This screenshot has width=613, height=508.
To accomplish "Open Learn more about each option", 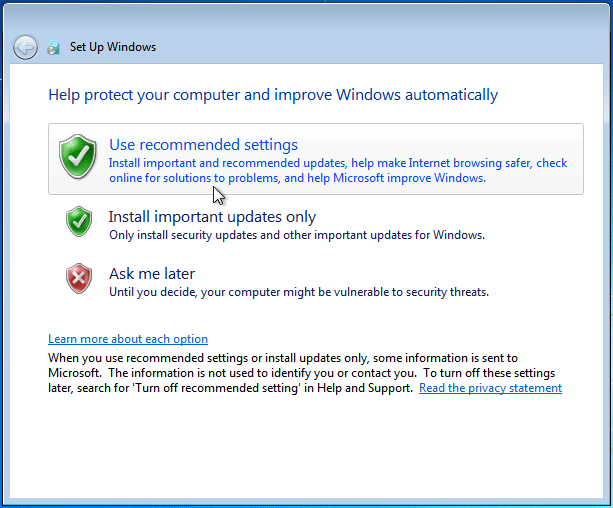I will tap(128, 339).
